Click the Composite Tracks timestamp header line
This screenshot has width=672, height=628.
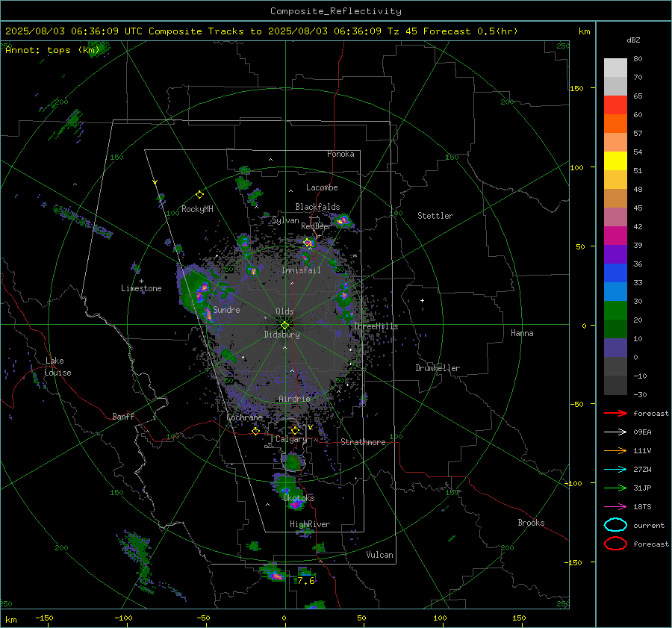point(261,31)
